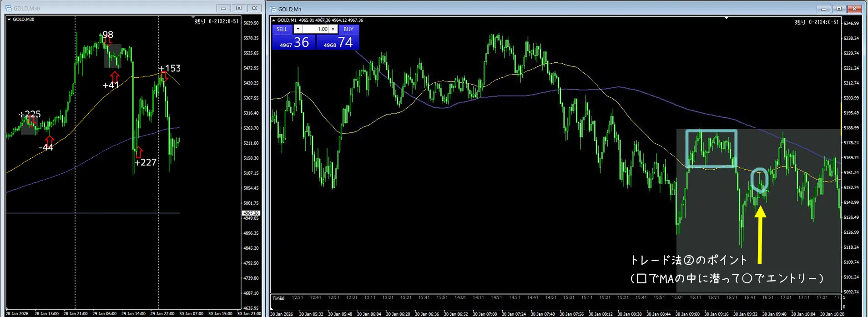This screenshot has width=868, height=317.
Task: Click the red arrow above +227
Action: click(x=139, y=152)
